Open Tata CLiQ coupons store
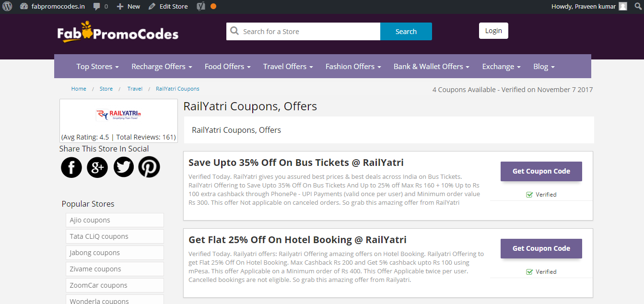 tap(115, 236)
